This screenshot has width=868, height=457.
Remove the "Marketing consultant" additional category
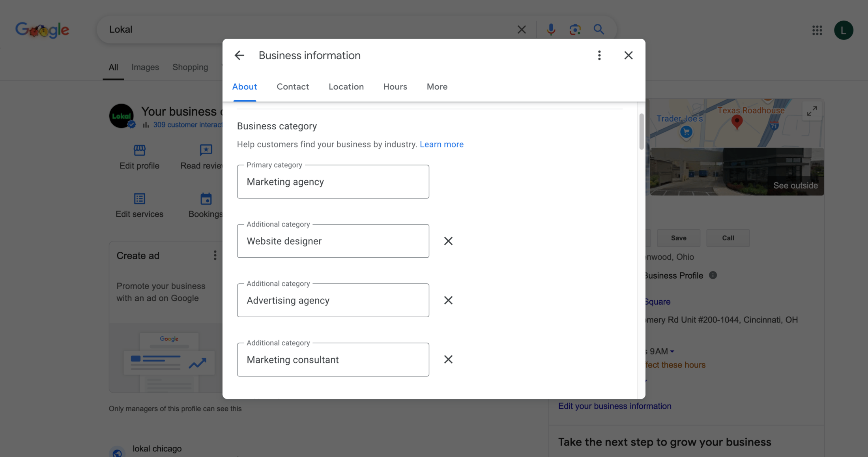click(x=448, y=359)
